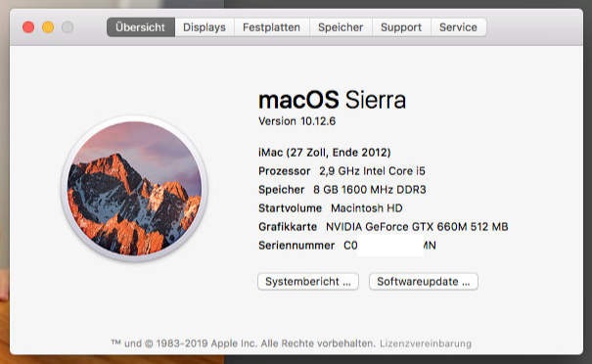592x364 pixels.
Task: Click the 2,9 GHz Intel Core i5 value
Action: pos(372,171)
